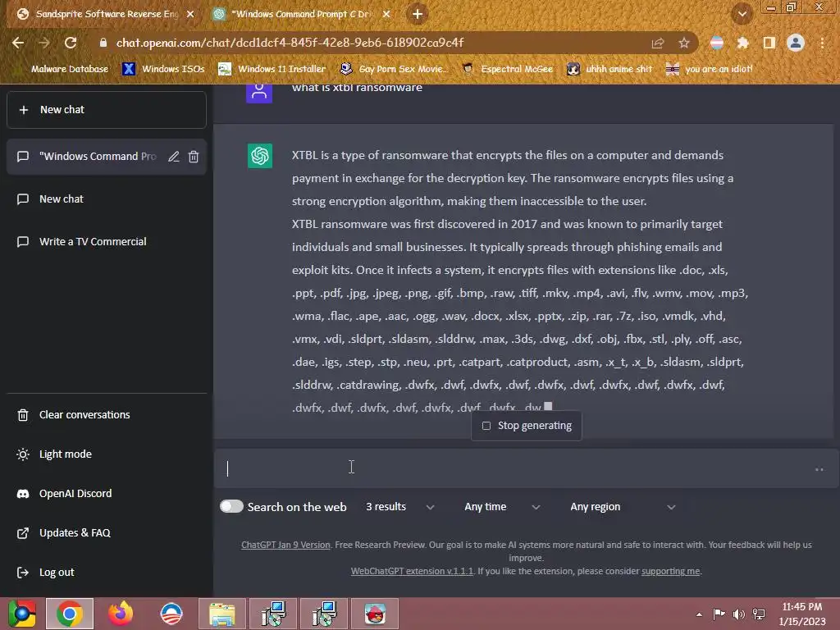840x630 pixels.
Task: Open a new browser tab with plus
Action: pyautogui.click(x=418, y=14)
